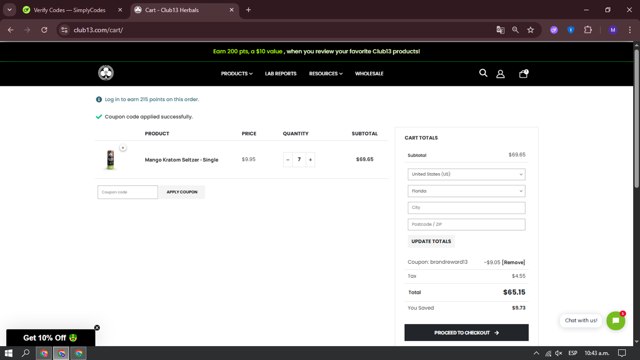Screen dimensions: 640x360
Task: Open the Chrome three-dot menu
Action: pyautogui.click(x=630, y=30)
